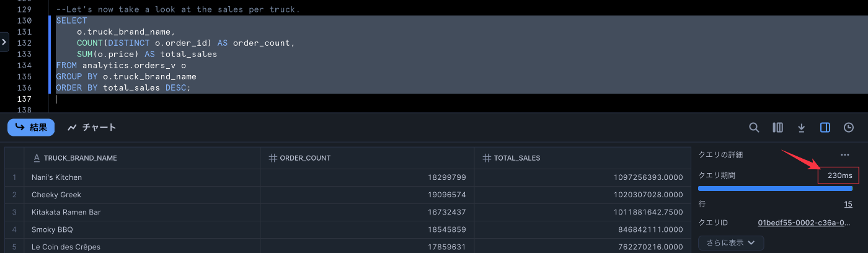Select the Nani's Kitchen cell
This screenshot has height=253, width=868.
click(x=142, y=177)
